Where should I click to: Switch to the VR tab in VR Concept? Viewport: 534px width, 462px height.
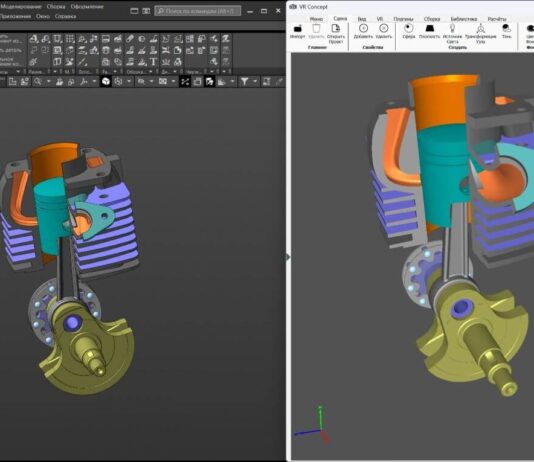[380, 19]
